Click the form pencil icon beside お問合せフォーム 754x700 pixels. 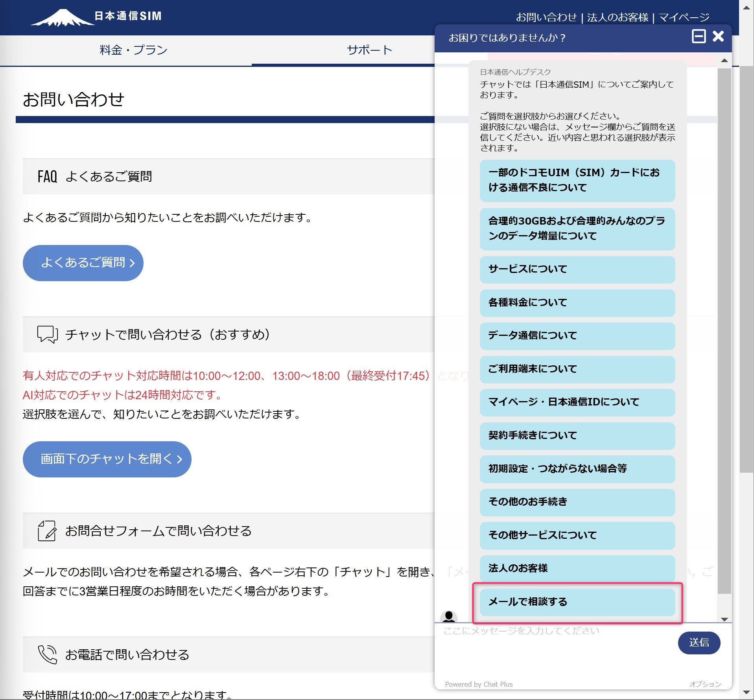click(47, 531)
